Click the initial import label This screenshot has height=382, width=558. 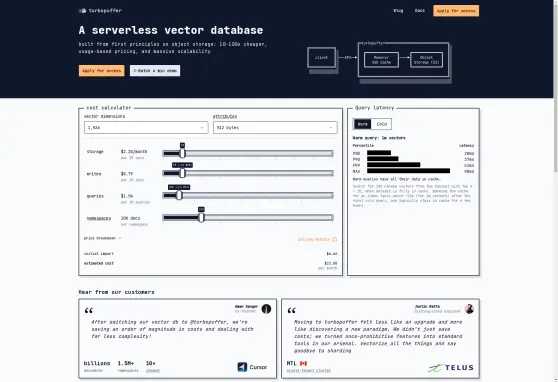point(99,254)
